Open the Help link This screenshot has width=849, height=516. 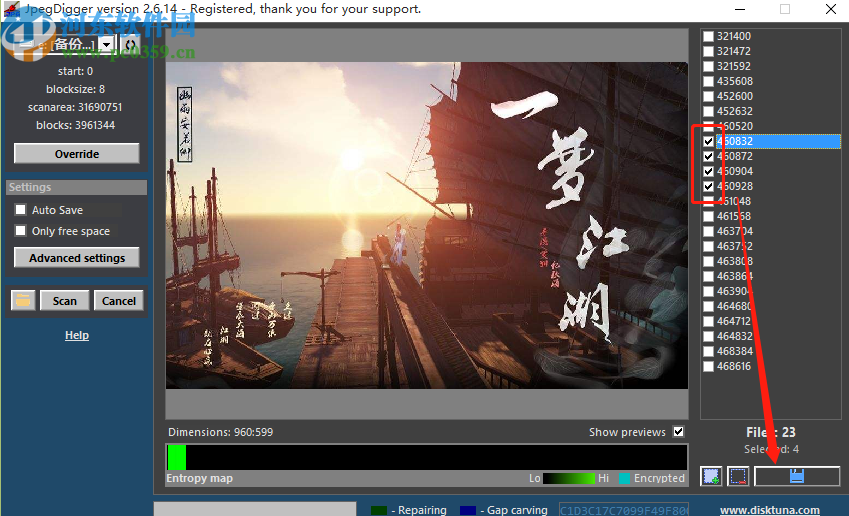pyautogui.click(x=77, y=335)
